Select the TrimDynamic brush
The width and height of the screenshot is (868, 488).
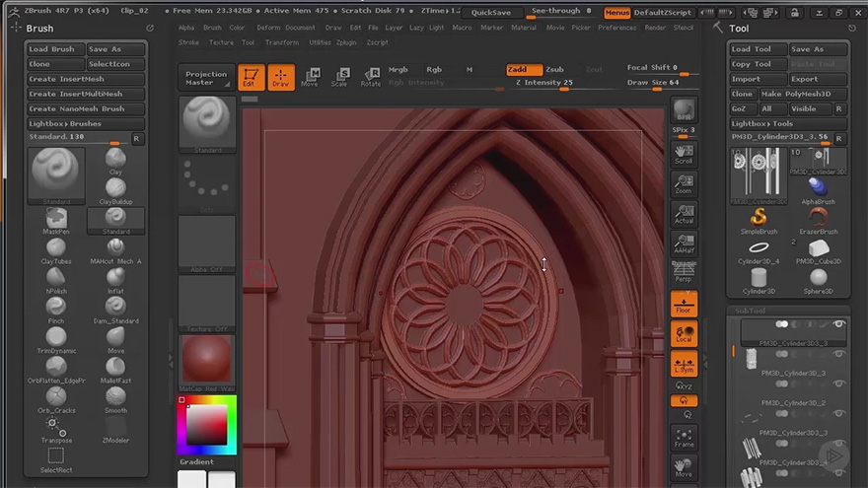click(x=56, y=341)
